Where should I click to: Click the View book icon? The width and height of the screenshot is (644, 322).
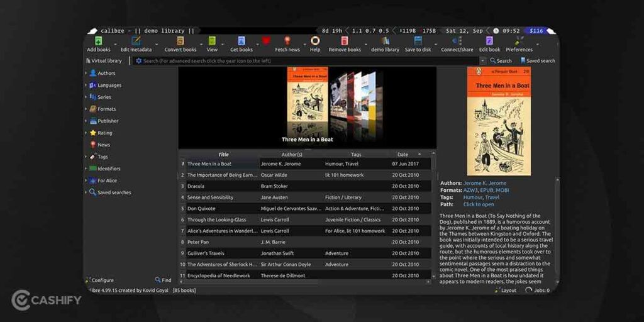(212, 41)
